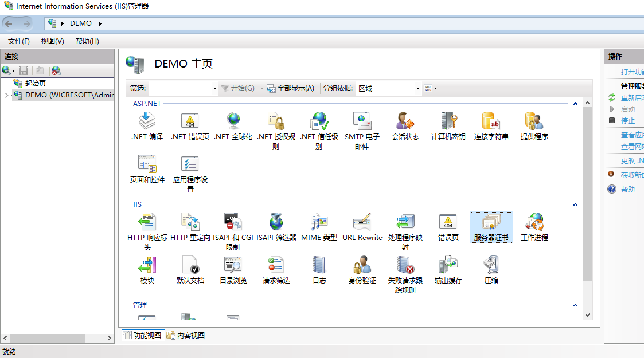The image size is (644, 358).
Task: Open .NET 编译 feature
Action: (147, 127)
